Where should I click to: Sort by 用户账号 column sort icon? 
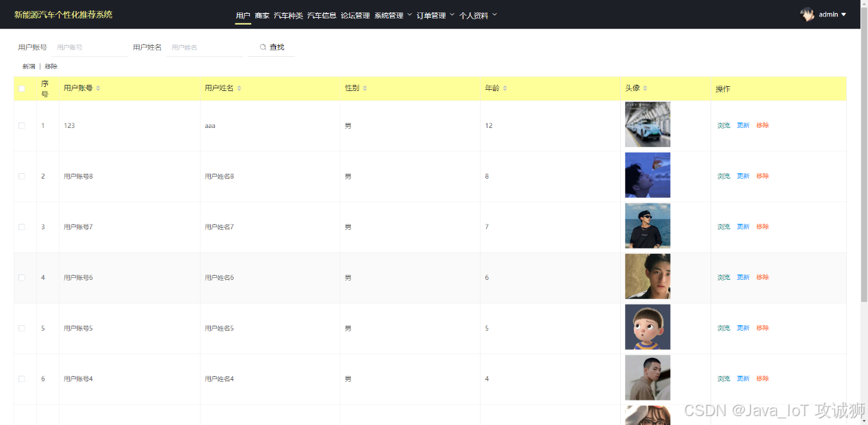click(x=98, y=88)
